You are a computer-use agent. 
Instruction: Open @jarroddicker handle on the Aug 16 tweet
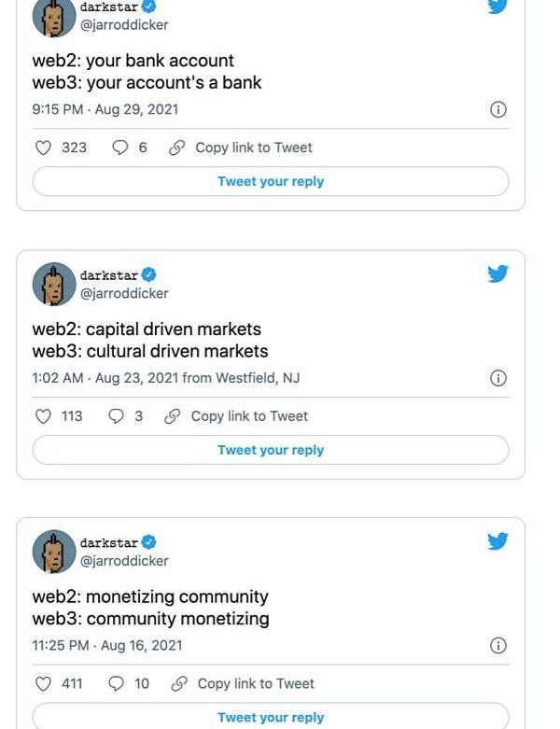[x=124, y=561]
